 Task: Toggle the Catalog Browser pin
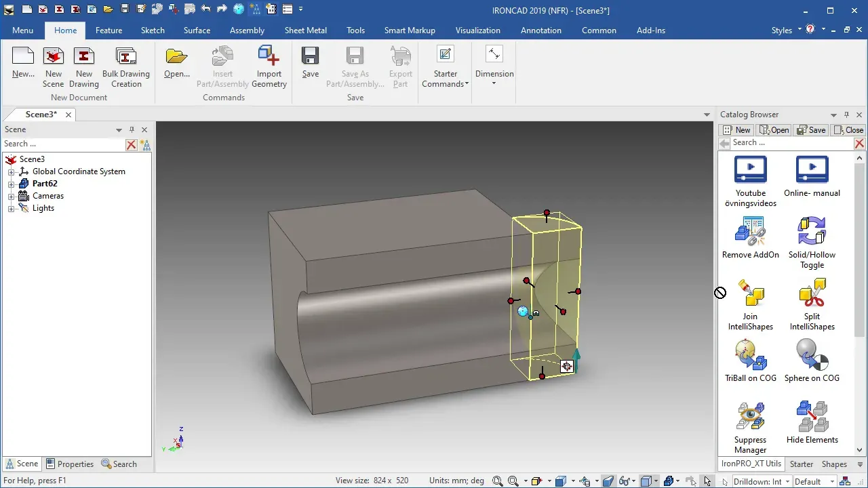click(x=846, y=115)
